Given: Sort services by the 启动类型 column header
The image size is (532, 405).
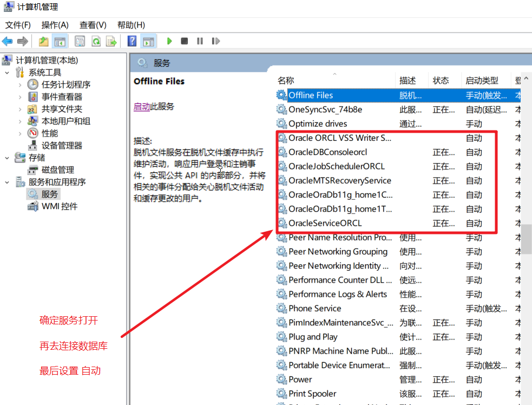Looking at the screenshot, I should pos(486,81).
